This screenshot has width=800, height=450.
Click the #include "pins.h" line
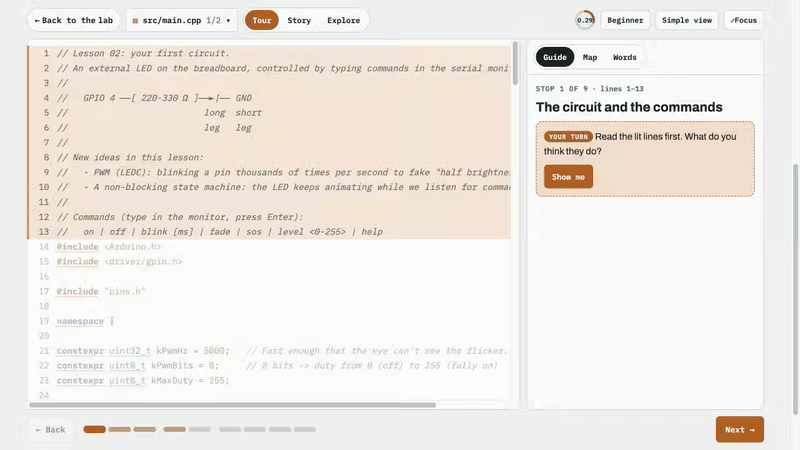tap(101, 291)
